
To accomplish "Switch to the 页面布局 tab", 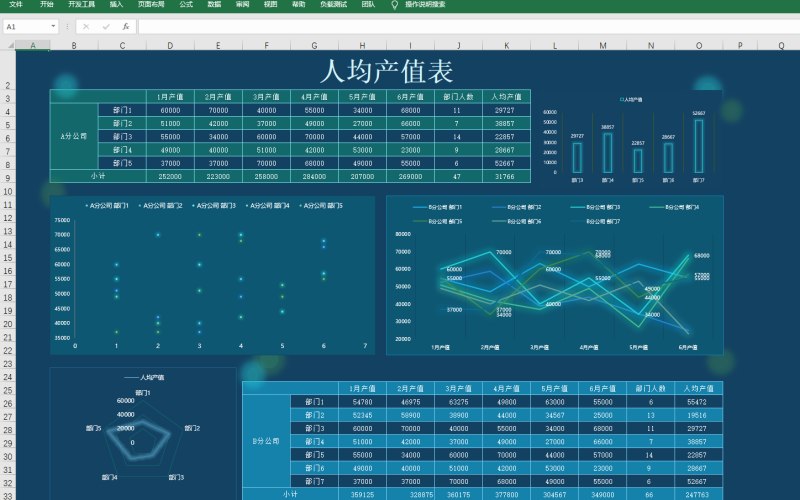I will pos(151,4).
